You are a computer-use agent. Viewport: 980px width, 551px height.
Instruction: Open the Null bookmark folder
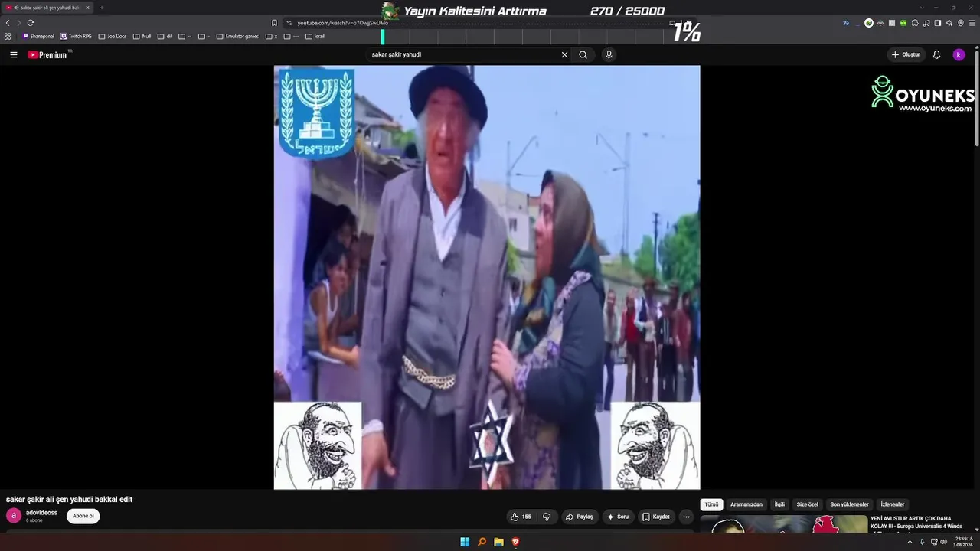point(142,36)
